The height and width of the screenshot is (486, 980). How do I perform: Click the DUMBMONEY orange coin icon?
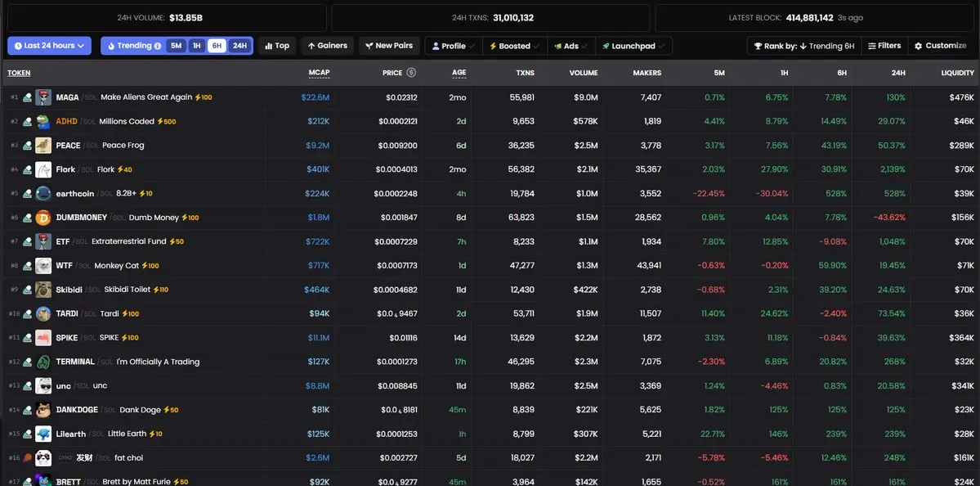coord(43,218)
